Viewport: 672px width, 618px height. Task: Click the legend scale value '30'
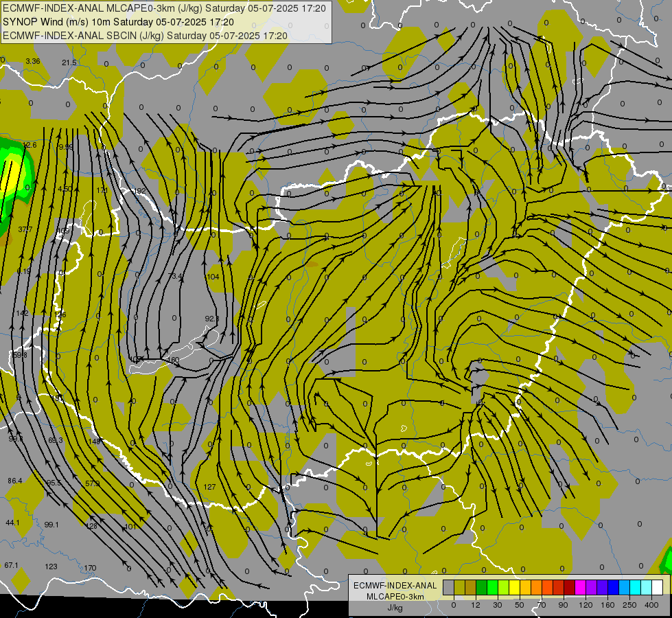(498, 605)
